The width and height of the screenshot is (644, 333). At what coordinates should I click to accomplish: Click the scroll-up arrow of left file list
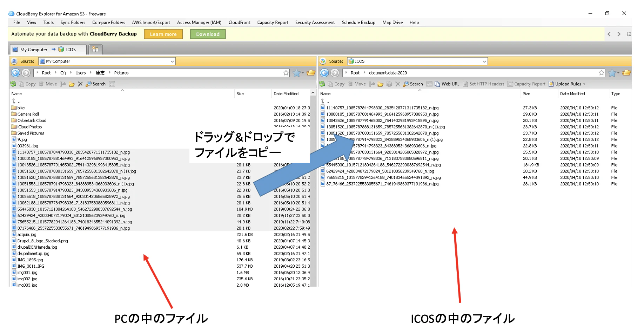313,93
